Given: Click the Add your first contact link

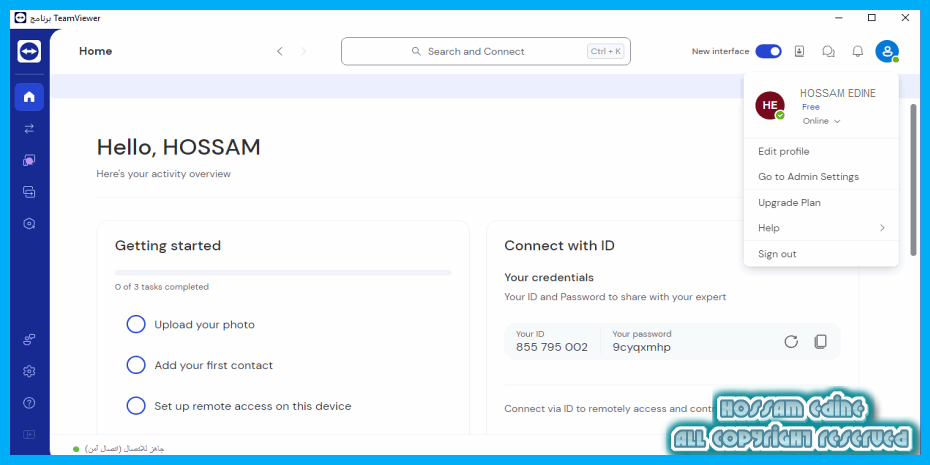Looking at the screenshot, I should [x=214, y=365].
